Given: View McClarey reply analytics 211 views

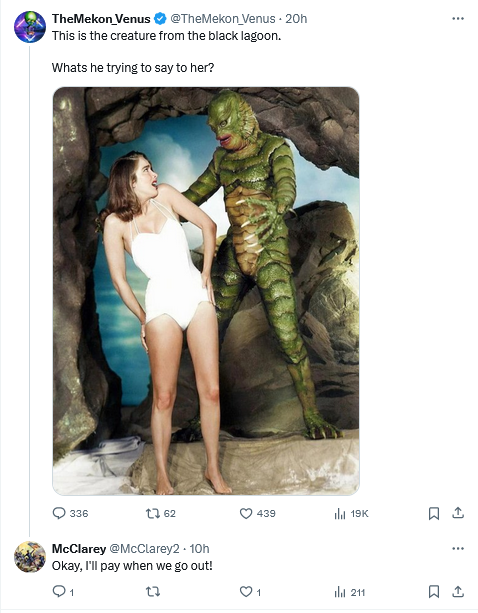Looking at the screenshot, I should point(349,592).
